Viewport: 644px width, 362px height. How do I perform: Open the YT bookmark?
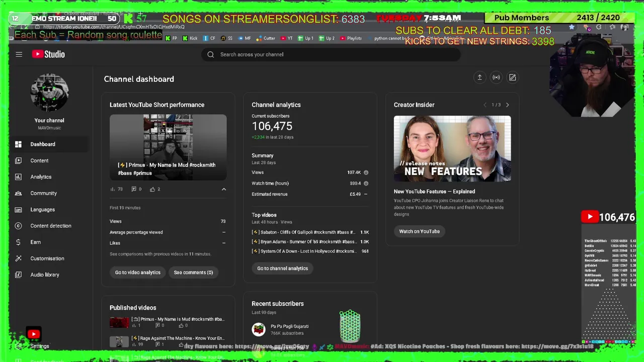pos(287,38)
